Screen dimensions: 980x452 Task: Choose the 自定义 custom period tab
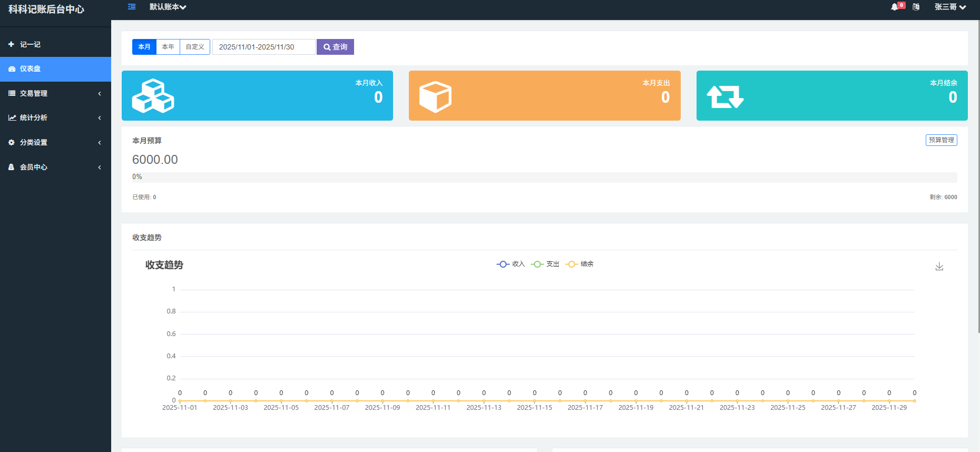[195, 47]
